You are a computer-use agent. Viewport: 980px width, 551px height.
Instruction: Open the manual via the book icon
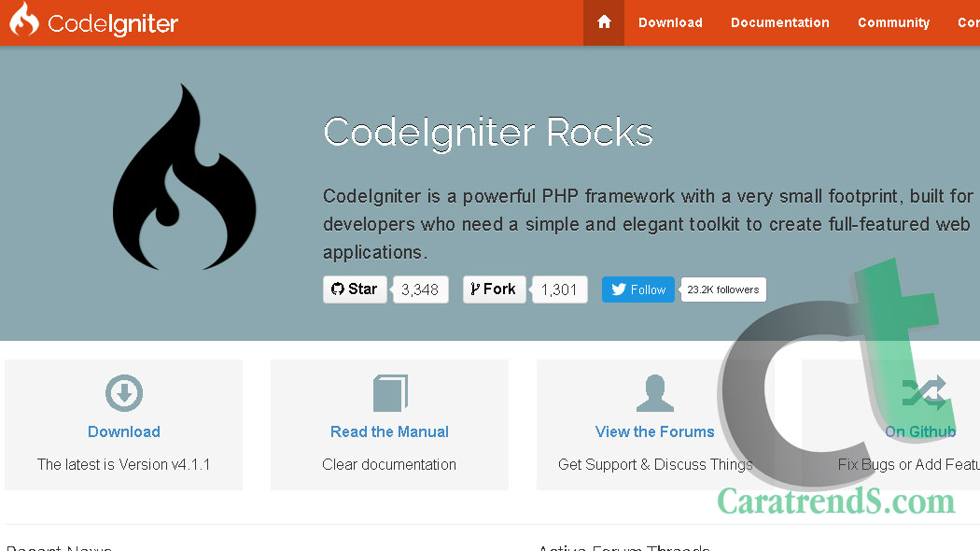point(389,392)
